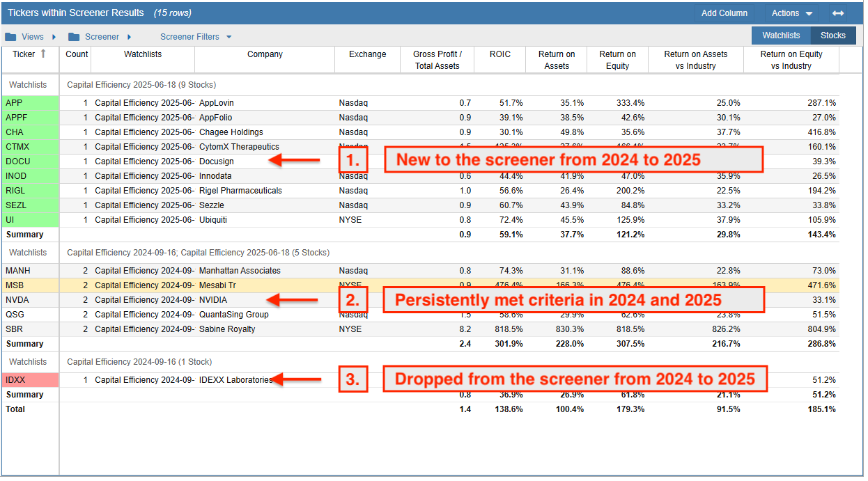Click the Return on Equity header
The image size is (868, 481).
point(617,60)
